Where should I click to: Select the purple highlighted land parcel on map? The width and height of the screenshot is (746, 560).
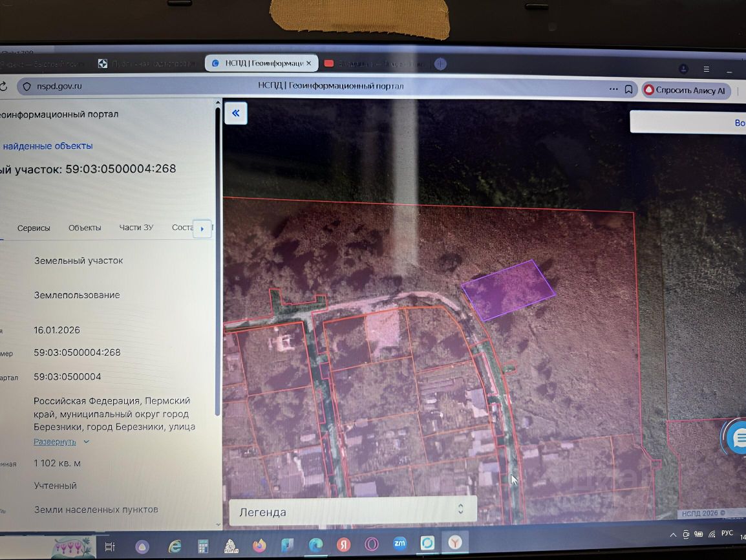pyautogui.click(x=508, y=290)
